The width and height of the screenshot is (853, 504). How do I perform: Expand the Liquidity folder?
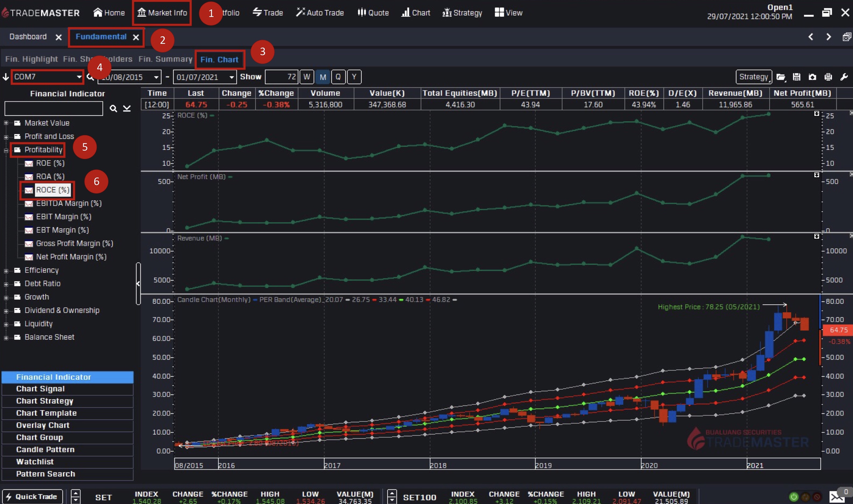(6, 324)
